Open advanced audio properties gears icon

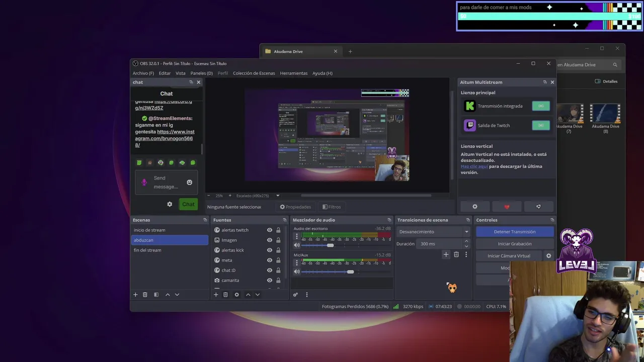(x=295, y=295)
